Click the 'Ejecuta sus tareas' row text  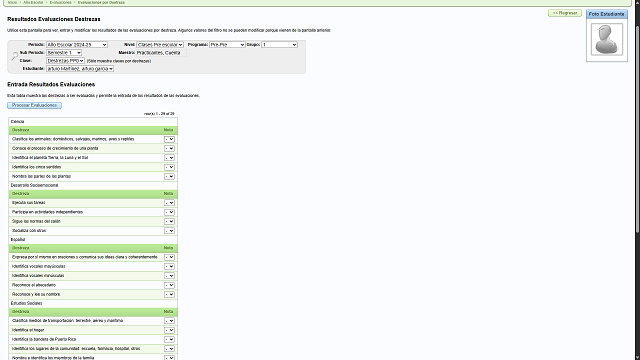[29, 202]
